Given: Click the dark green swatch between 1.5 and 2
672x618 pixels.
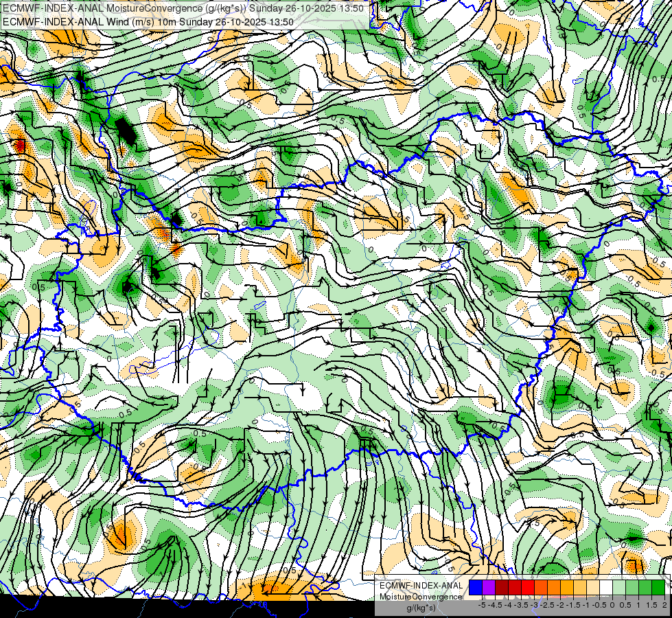Looking at the screenshot, I should tap(658, 588).
